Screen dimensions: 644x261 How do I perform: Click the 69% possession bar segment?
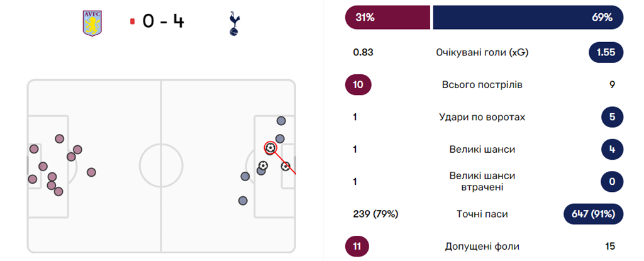pyautogui.click(x=528, y=18)
